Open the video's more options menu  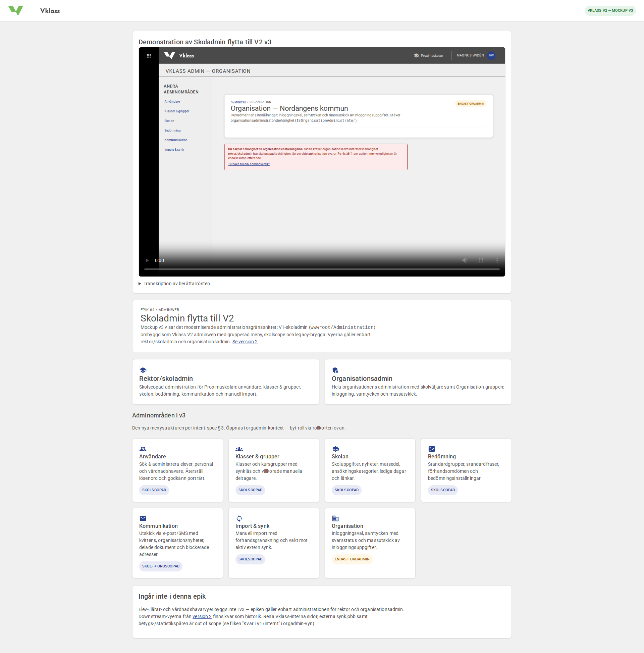(x=497, y=260)
